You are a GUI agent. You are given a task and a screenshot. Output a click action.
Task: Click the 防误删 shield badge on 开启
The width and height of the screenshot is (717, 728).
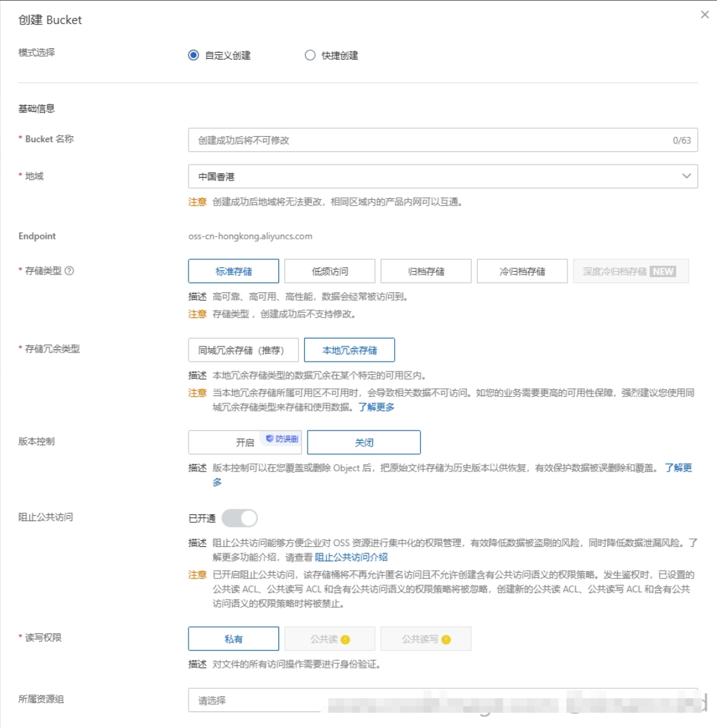(280, 437)
